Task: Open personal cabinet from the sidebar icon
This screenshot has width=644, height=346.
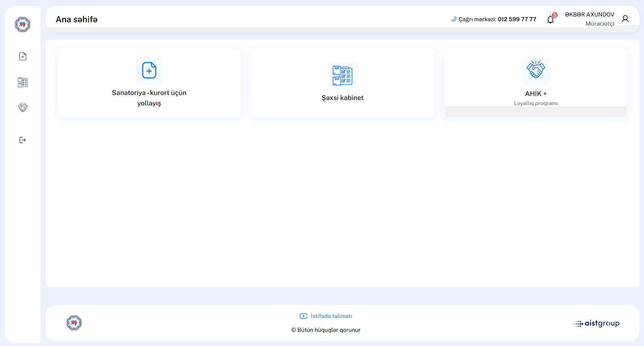Action: [x=23, y=82]
